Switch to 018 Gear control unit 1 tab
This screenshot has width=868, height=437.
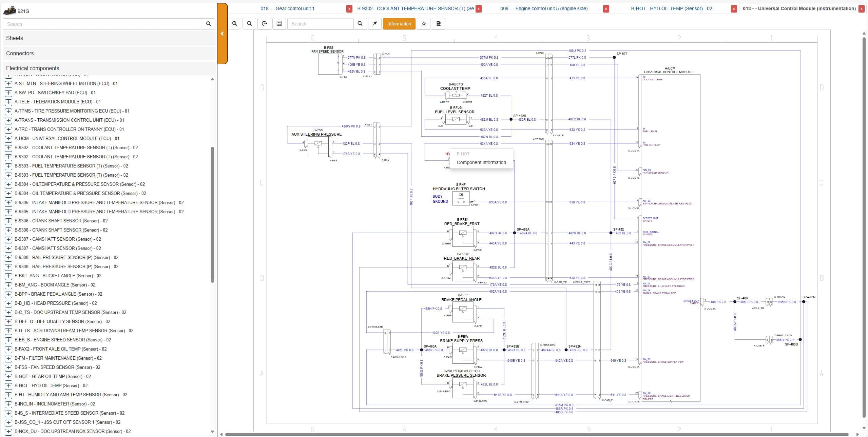point(287,8)
